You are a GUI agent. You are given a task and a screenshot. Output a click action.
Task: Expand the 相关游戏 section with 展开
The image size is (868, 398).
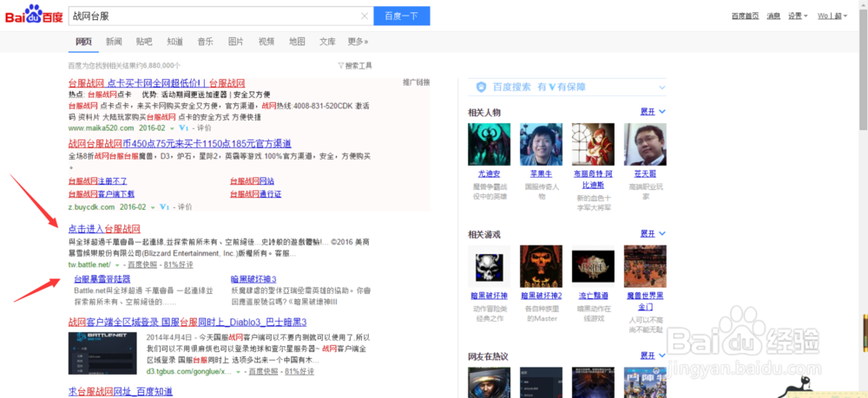pyautogui.click(x=653, y=234)
